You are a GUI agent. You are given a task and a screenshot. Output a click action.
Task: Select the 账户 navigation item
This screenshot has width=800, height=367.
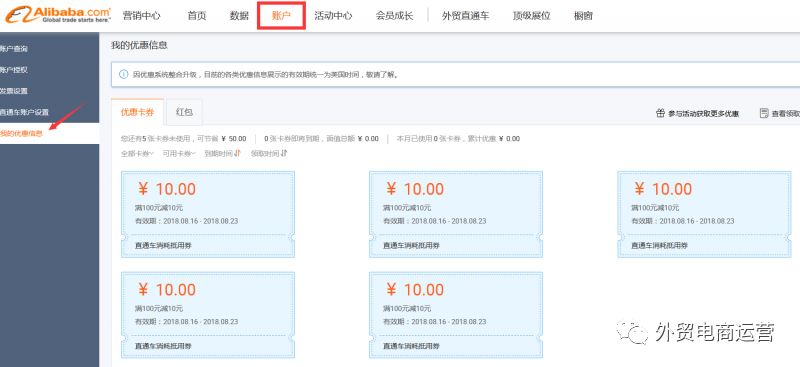[281, 16]
